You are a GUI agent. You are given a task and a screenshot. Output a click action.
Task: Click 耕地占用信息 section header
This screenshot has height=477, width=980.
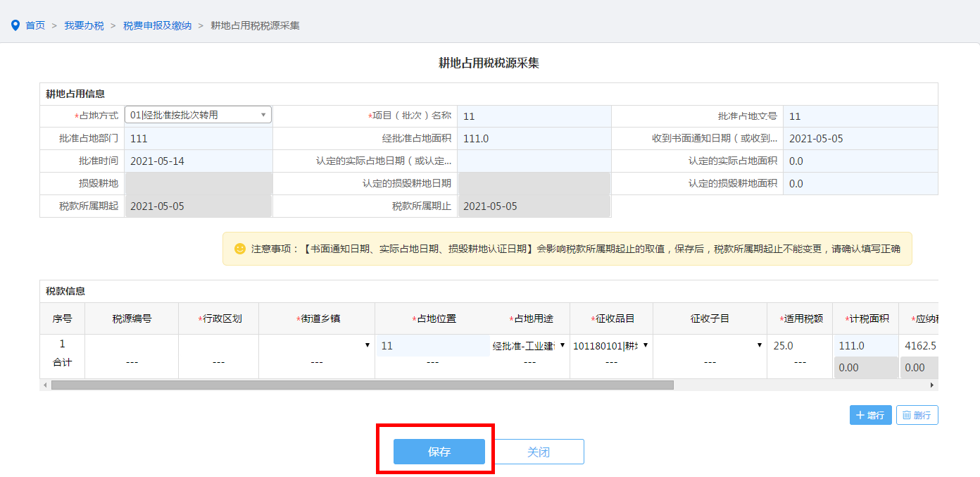pos(75,94)
